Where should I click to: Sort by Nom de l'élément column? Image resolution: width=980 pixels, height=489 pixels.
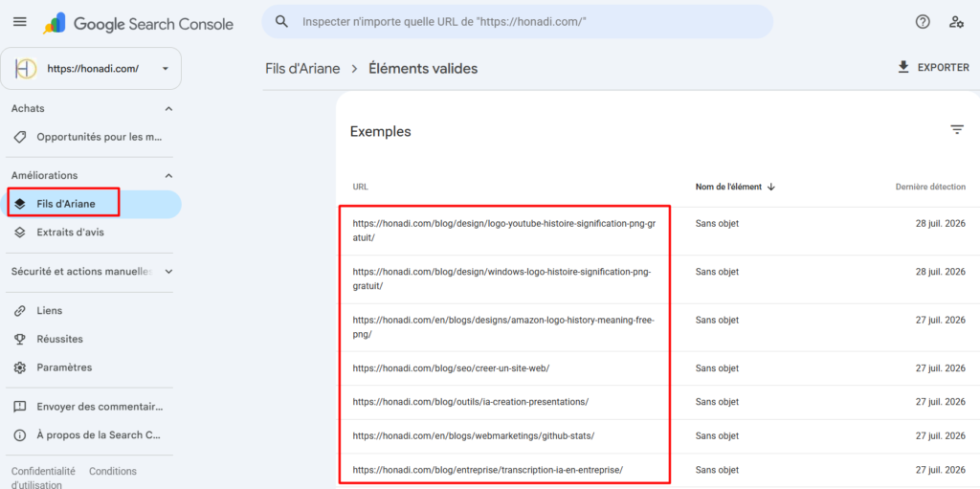(x=728, y=187)
